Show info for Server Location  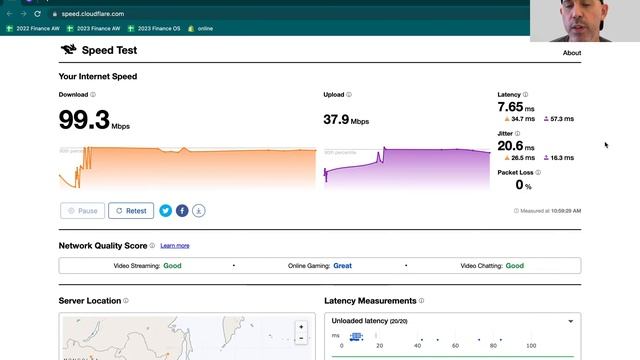126,300
